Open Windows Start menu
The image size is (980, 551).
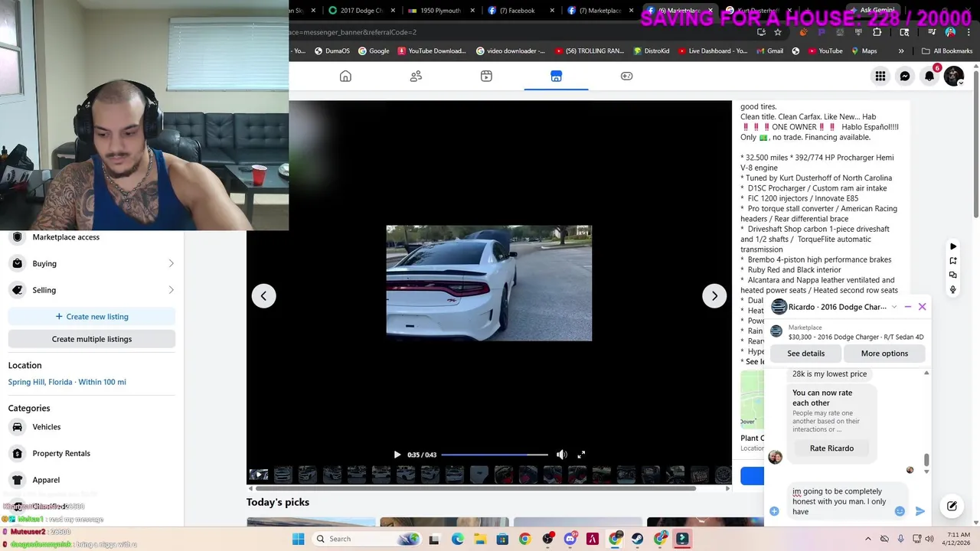tap(298, 539)
